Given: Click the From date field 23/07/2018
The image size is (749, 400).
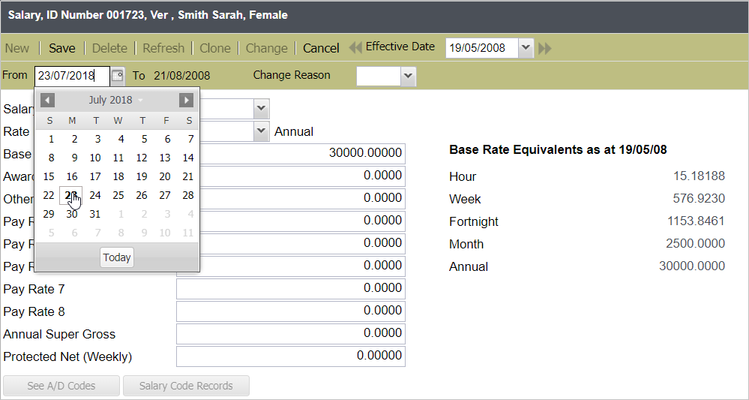Looking at the screenshot, I should 72,76.
